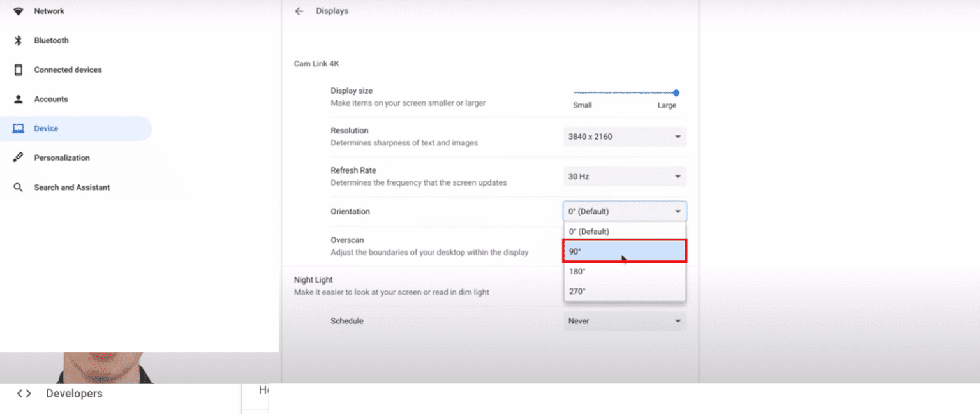Collapse the Orientation dropdown showing 0° (Default)
Image resolution: width=980 pixels, height=414 pixels.
click(x=625, y=211)
